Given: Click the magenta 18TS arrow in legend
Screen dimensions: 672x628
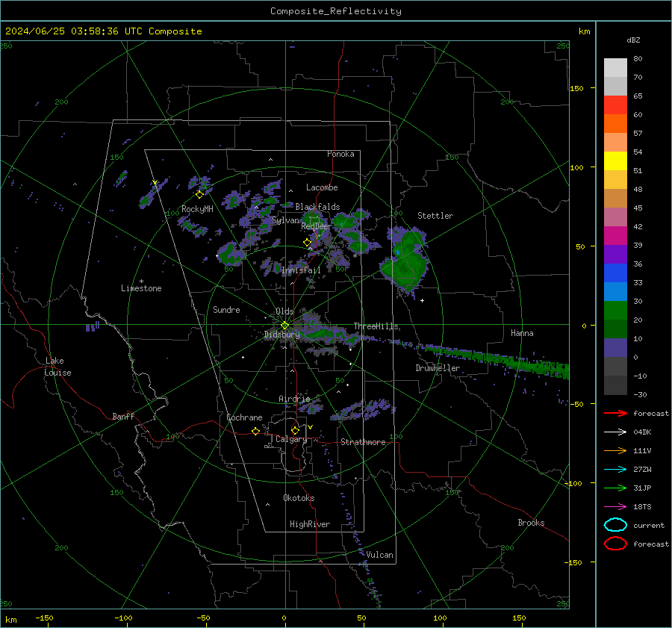Looking at the screenshot, I should [x=615, y=507].
